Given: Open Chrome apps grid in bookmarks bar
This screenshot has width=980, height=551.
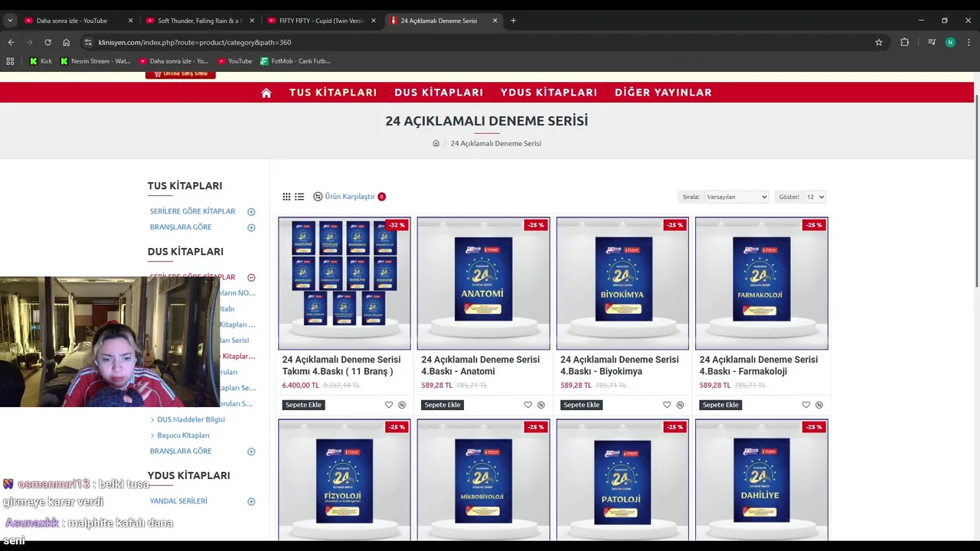Looking at the screenshot, I should click(10, 61).
